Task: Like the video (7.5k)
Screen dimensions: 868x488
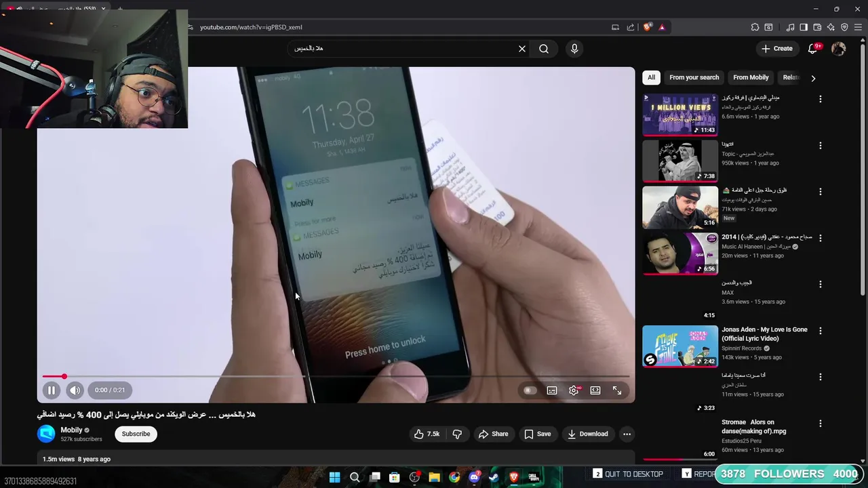Action: pos(427,434)
